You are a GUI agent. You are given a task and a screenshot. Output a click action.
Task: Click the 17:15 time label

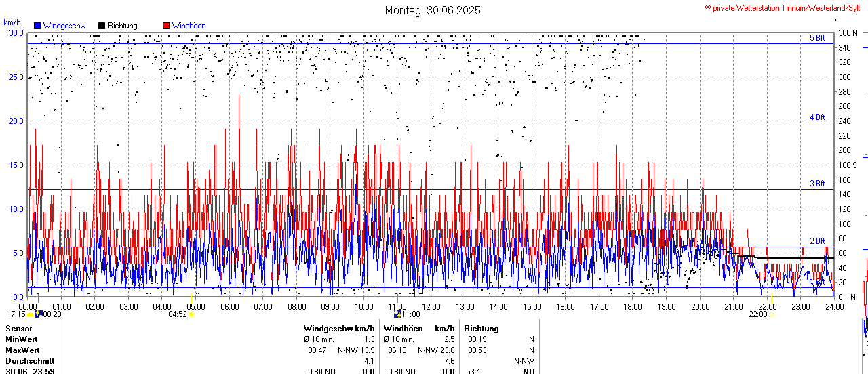(x=16, y=314)
